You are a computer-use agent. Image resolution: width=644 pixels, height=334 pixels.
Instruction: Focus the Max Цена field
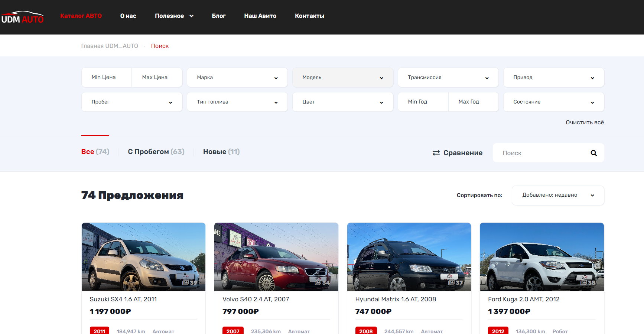(x=157, y=77)
